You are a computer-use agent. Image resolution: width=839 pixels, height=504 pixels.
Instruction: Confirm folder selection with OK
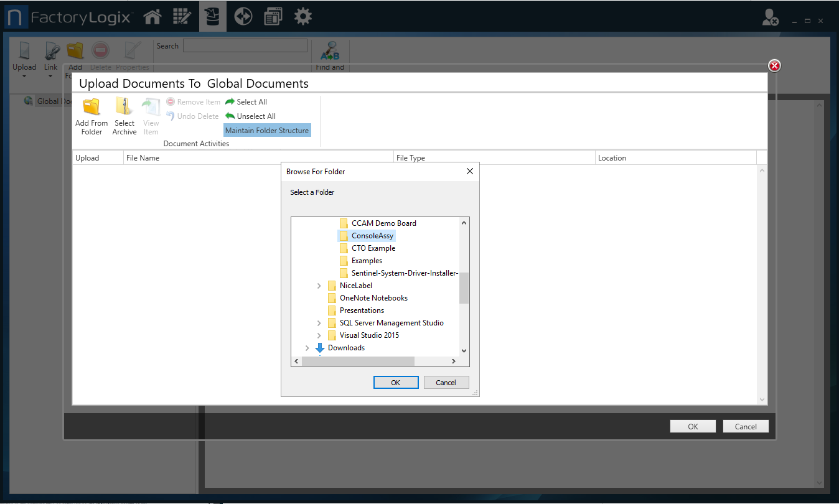point(396,382)
